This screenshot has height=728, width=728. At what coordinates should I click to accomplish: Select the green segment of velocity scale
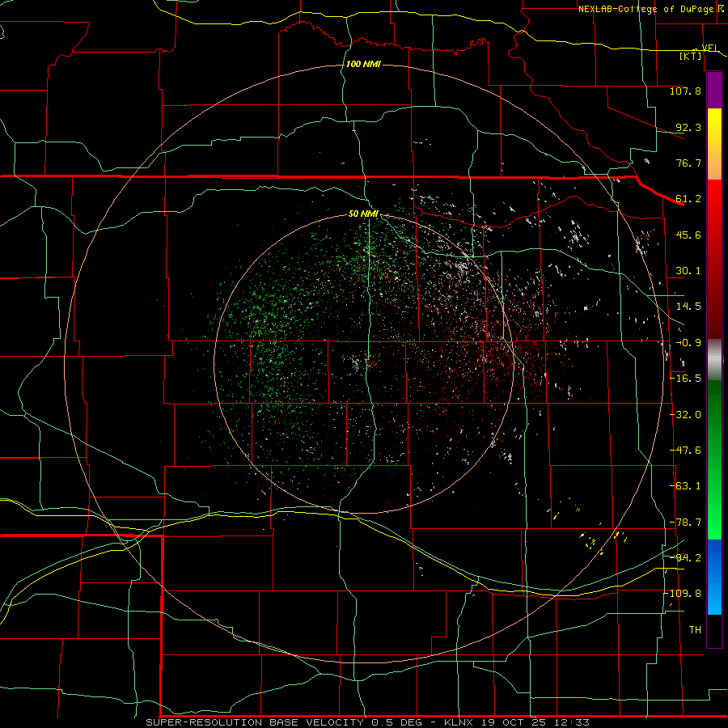[x=714, y=459]
